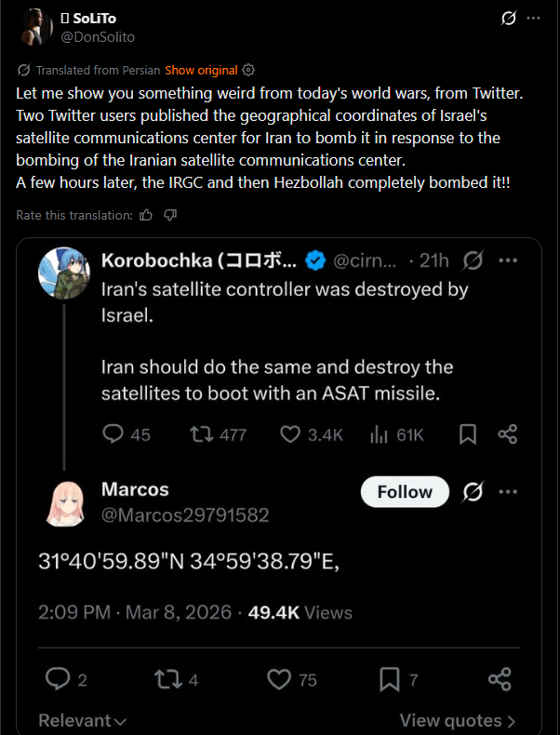Open Korobochka's profile avatar

coord(64,274)
